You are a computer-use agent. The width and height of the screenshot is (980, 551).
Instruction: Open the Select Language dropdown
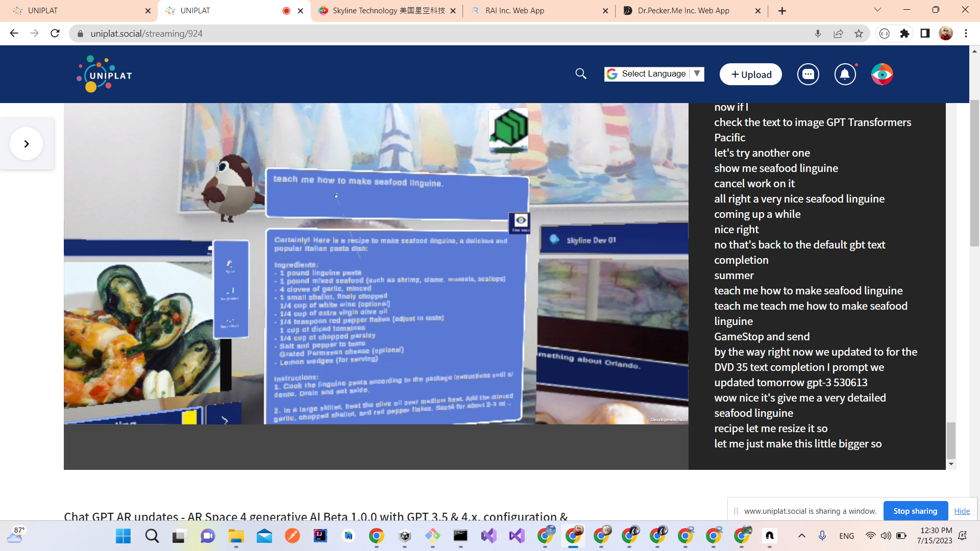(x=654, y=74)
